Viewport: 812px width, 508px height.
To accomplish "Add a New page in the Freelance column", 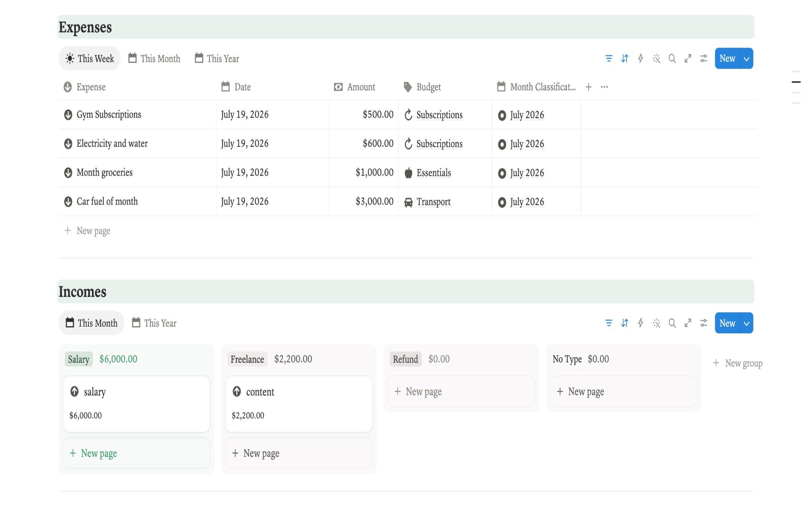I will click(299, 453).
